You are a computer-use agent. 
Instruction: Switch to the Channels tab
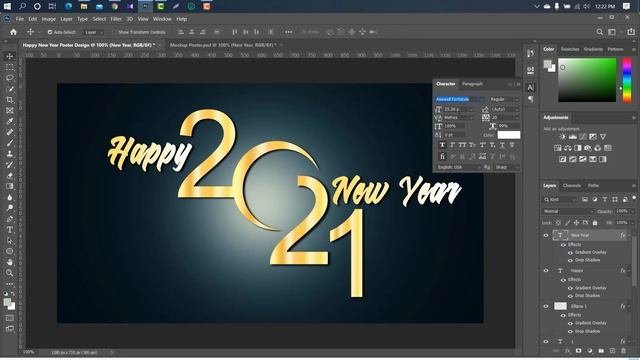coord(572,185)
